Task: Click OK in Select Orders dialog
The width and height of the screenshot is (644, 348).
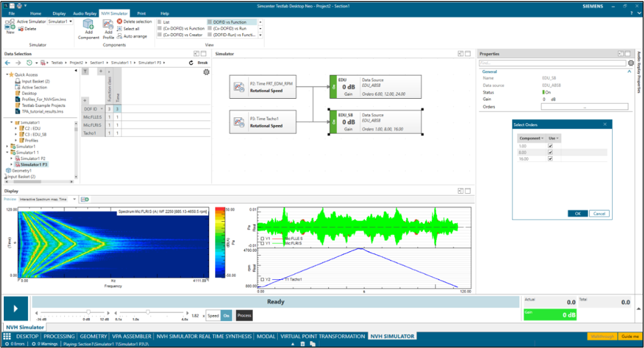Action: [x=577, y=214]
